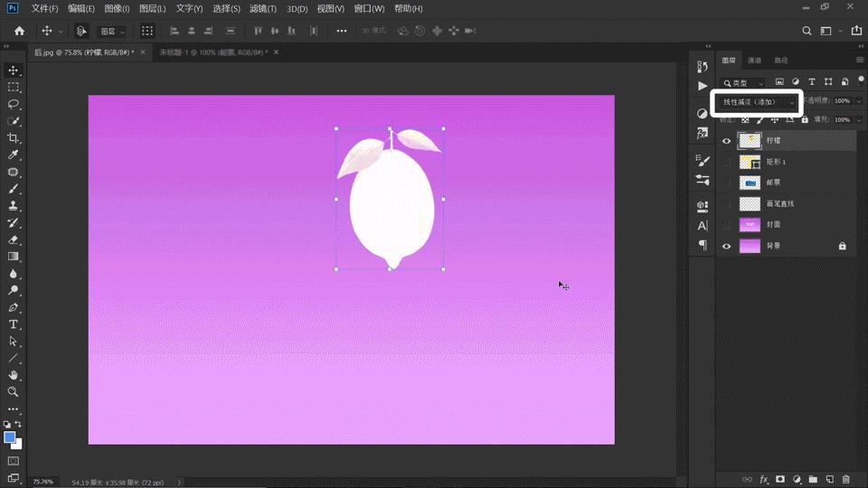
Task: Create a new layer group folder
Action: pos(813,479)
